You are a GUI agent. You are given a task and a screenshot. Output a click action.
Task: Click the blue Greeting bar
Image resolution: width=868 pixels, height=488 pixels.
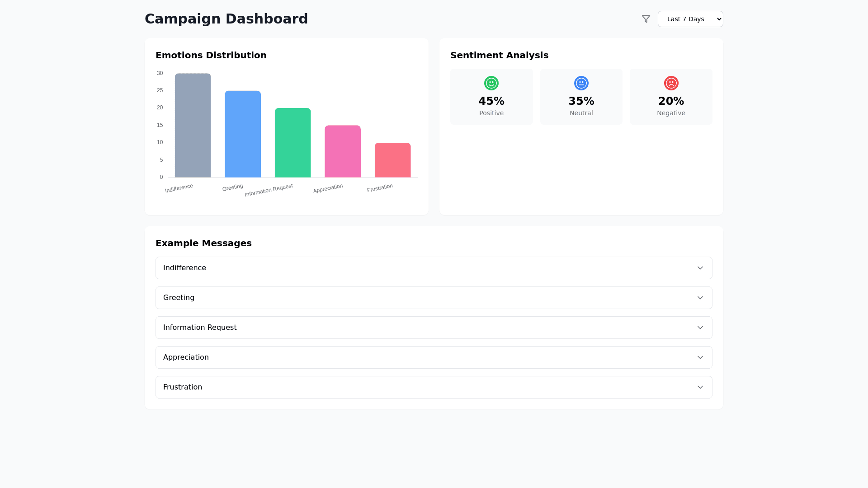pos(243,134)
